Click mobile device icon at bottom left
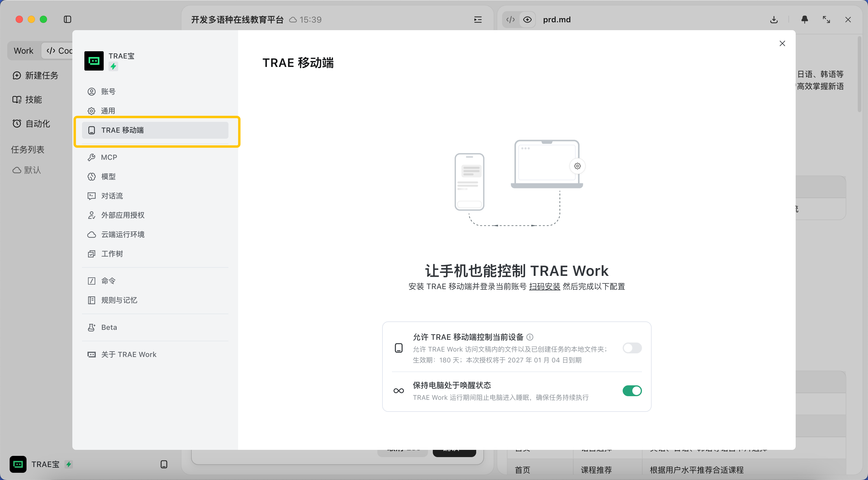868x480 pixels. click(164, 464)
